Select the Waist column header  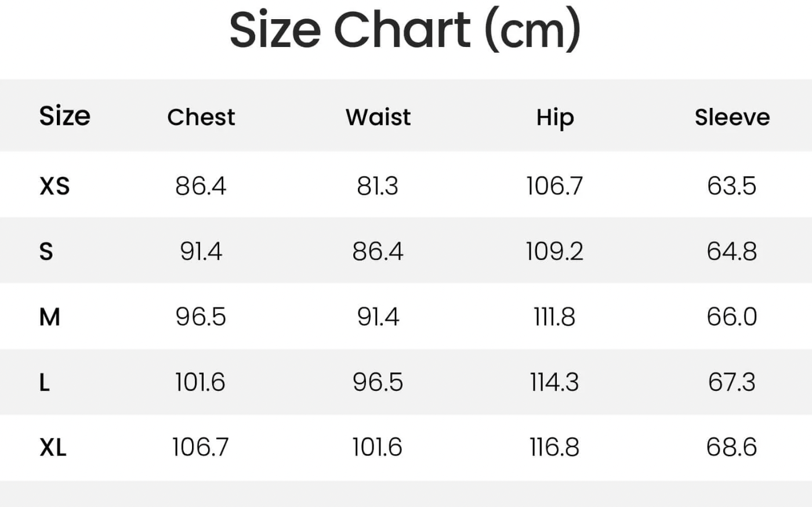(378, 117)
